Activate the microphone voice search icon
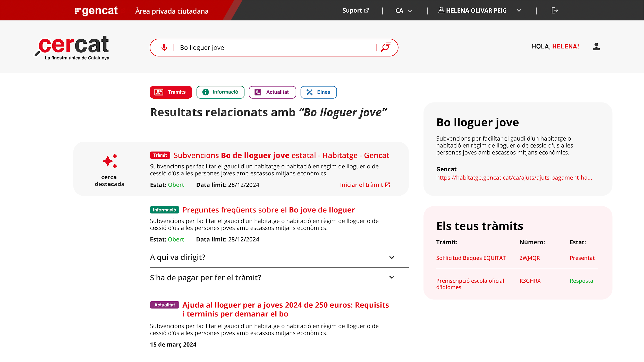644x362 pixels. (164, 48)
